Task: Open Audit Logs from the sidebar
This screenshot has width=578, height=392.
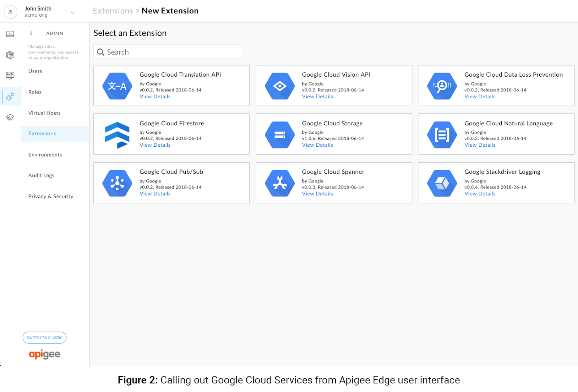Action: tap(41, 175)
